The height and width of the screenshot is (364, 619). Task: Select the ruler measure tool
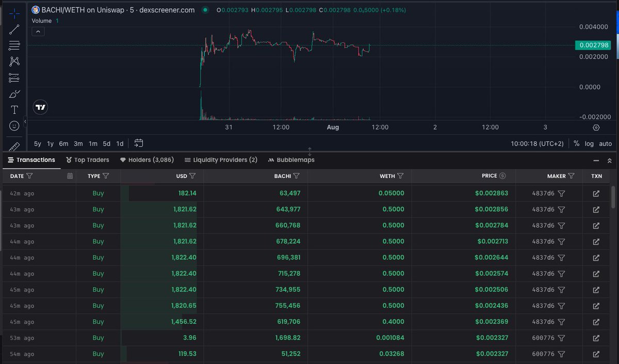[14, 146]
